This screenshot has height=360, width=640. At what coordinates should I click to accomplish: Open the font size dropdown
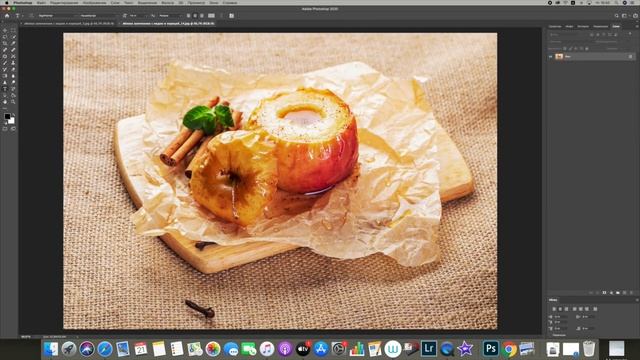tap(139, 16)
